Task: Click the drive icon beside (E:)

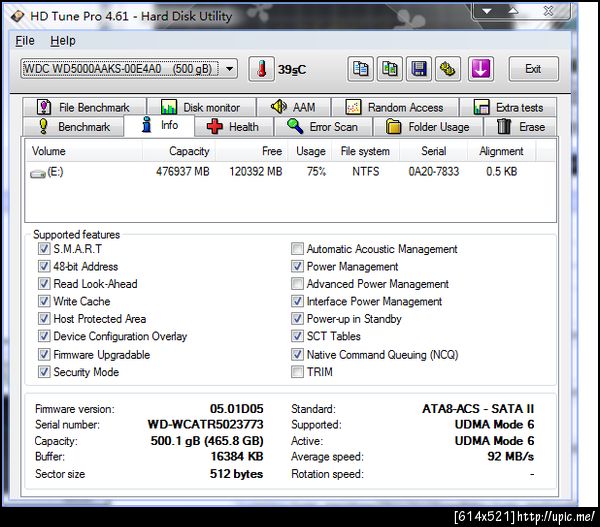Action: click(x=38, y=174)
